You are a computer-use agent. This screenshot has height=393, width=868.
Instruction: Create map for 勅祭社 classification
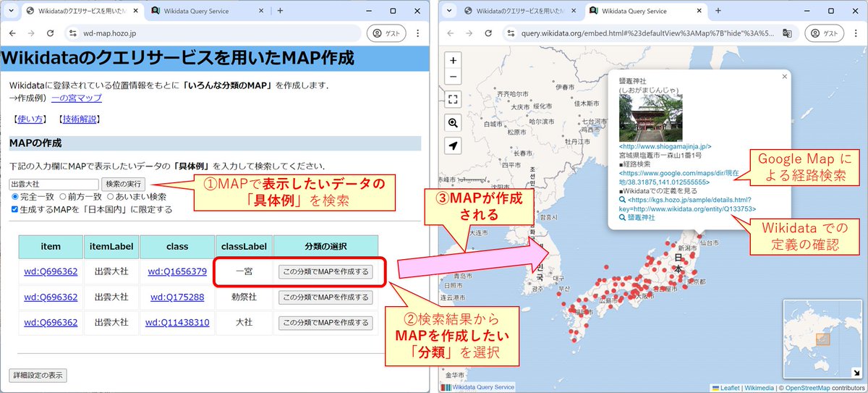tap(325, 297)
